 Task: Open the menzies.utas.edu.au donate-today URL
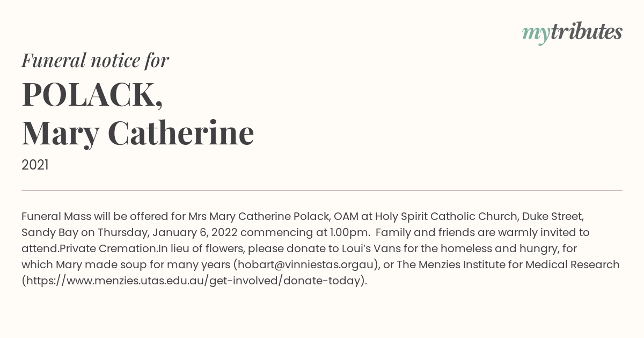(194, 281)
